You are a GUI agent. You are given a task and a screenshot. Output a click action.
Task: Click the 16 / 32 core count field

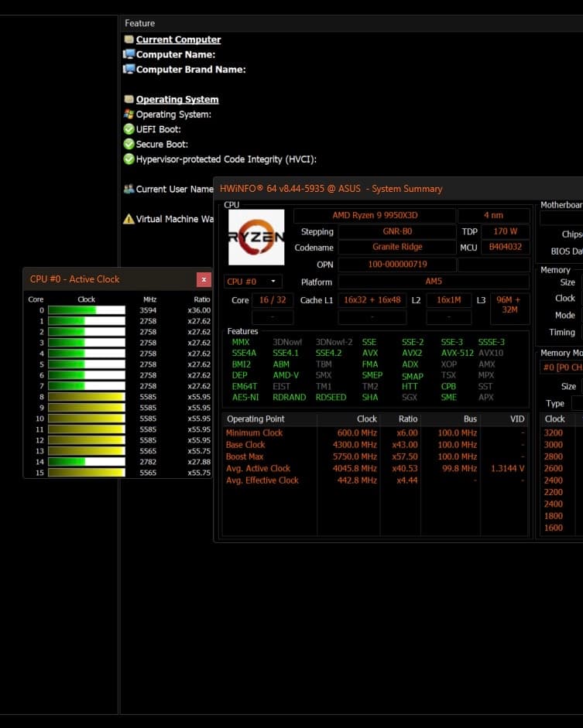point(273,300)
